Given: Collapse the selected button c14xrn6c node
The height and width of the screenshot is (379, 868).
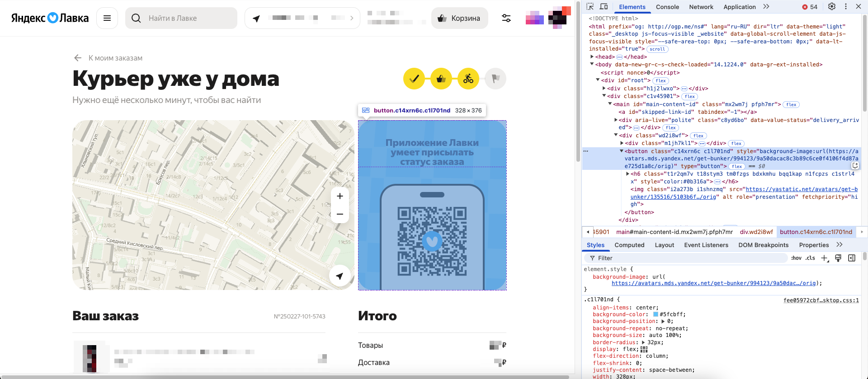Looking at the screenshot, I should point(622,151).
